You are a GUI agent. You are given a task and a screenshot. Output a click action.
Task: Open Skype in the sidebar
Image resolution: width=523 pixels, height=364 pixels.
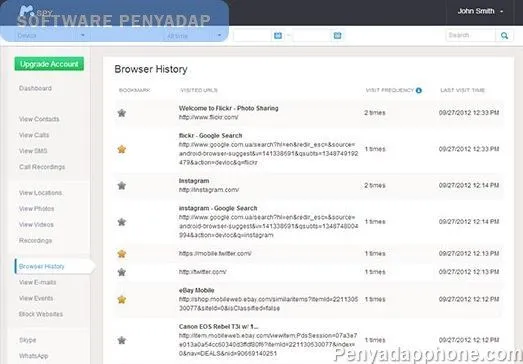coord(27,340)
